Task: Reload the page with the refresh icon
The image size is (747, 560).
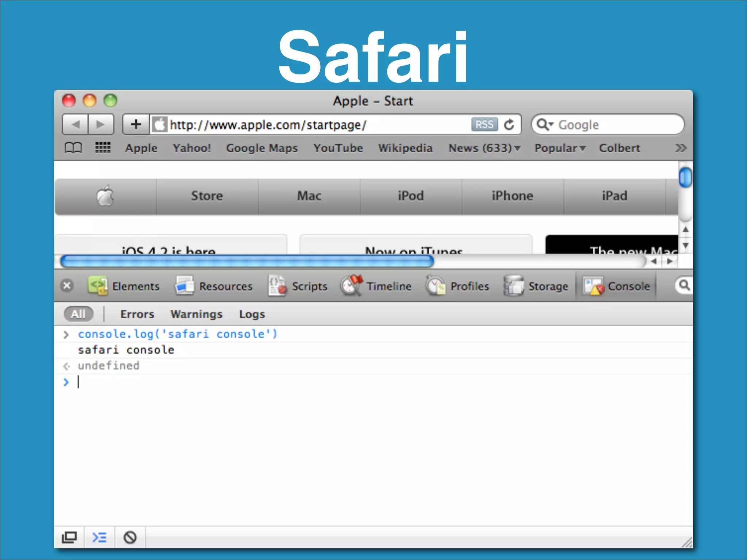Action: pos(509,125)
